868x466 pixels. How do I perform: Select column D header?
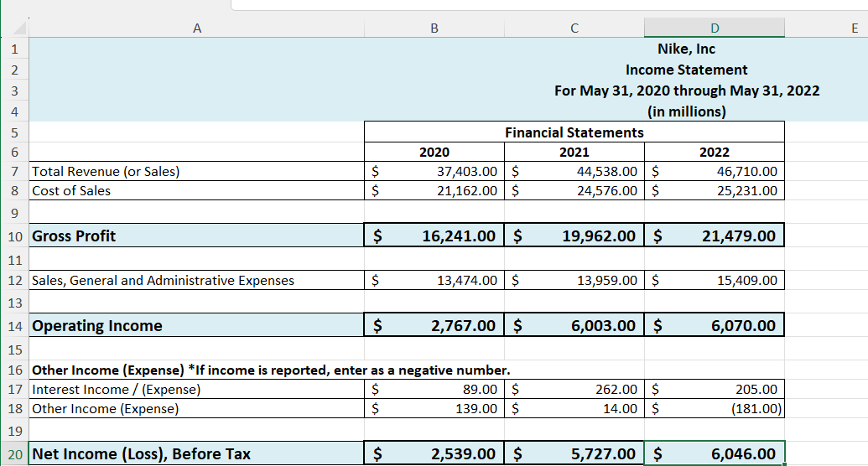715,28
